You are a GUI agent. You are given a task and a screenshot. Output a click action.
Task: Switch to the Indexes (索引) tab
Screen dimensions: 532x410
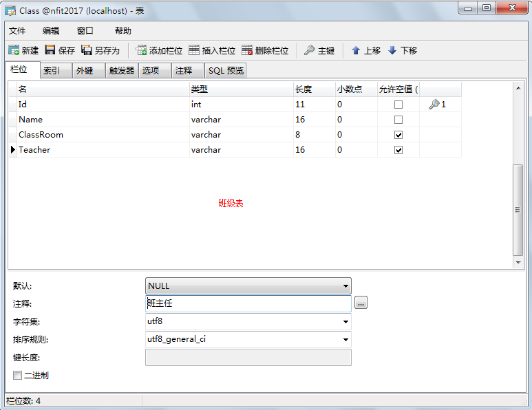[x=56, y=71]
